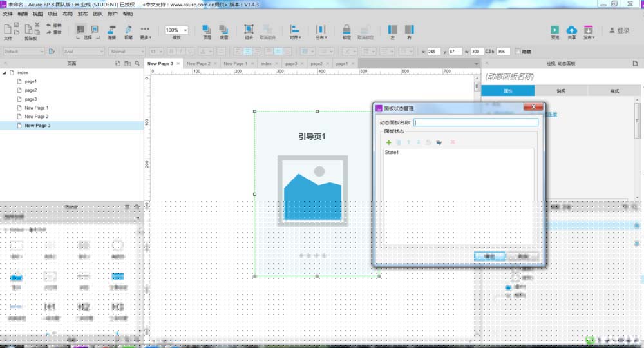The image size is (644, 348).
Task: Click the red X delete-state icon
Action: click(x=453, y=142)
